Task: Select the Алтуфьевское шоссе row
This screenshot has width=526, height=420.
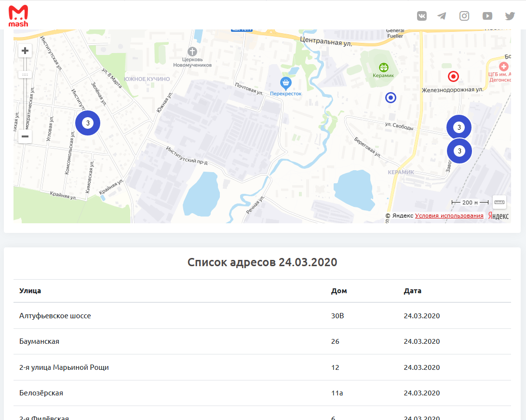Action: (262, 316)
